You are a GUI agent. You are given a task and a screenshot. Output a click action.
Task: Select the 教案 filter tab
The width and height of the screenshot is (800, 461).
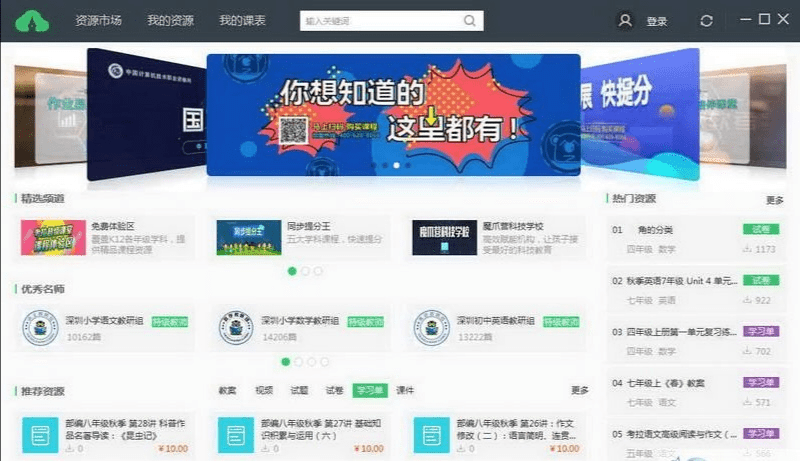(228, 390)
